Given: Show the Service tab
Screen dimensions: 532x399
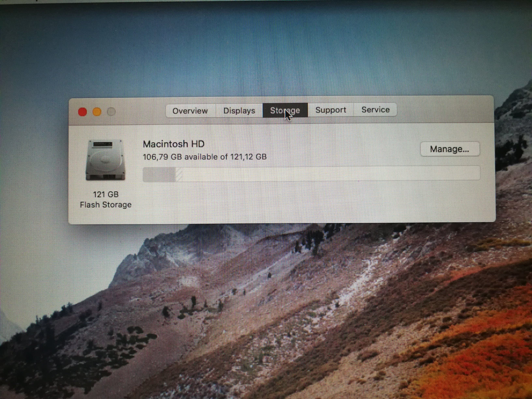Looking at the screenshot, I should (x=375, y=110).
